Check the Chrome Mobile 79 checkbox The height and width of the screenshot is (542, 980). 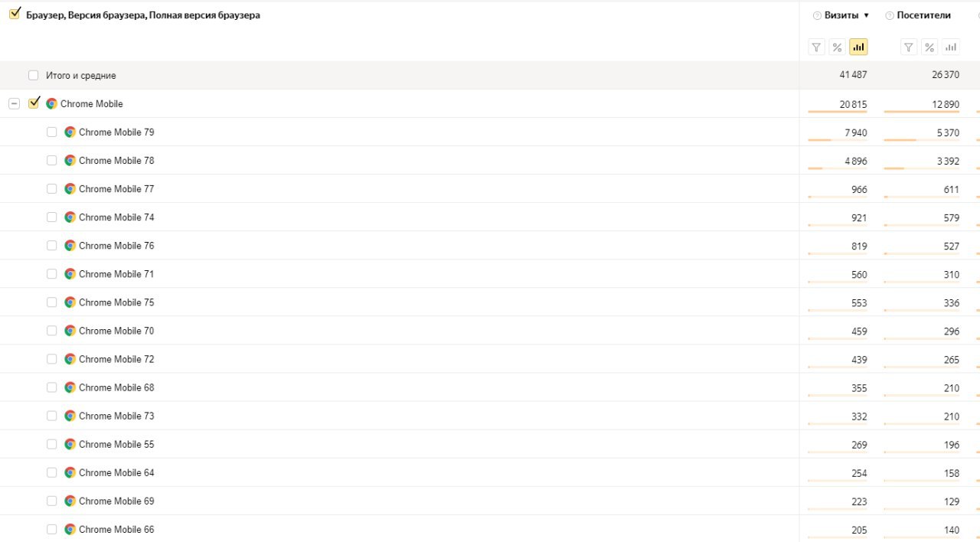coord(51,132)
